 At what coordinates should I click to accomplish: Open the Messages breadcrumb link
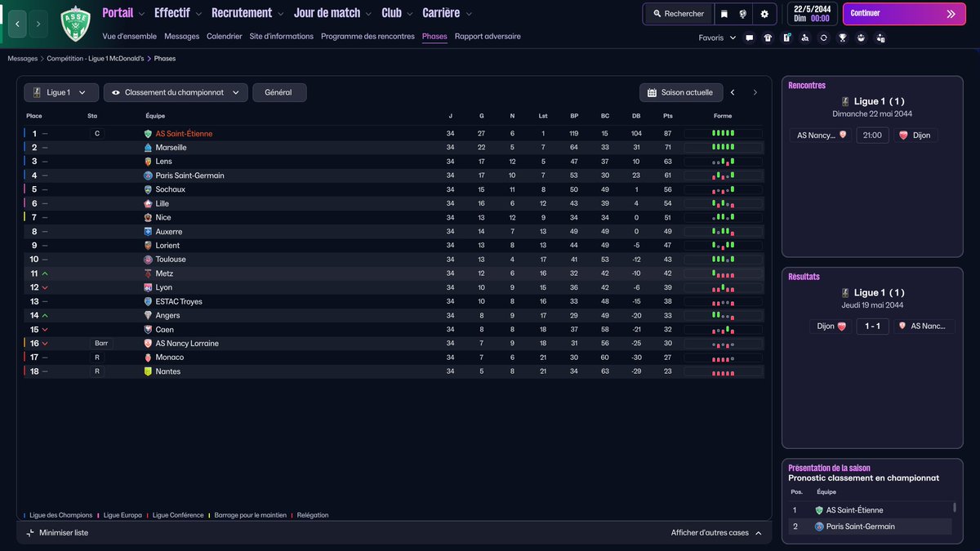[23, 59]
